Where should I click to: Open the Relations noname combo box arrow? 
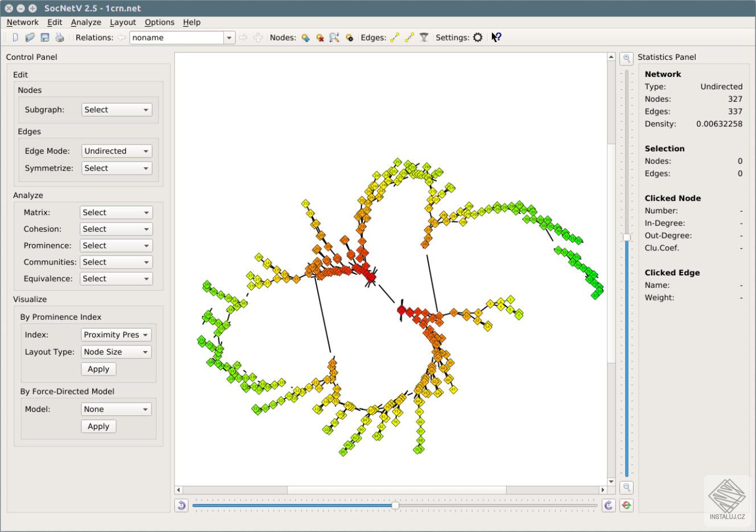click(229, 38)
